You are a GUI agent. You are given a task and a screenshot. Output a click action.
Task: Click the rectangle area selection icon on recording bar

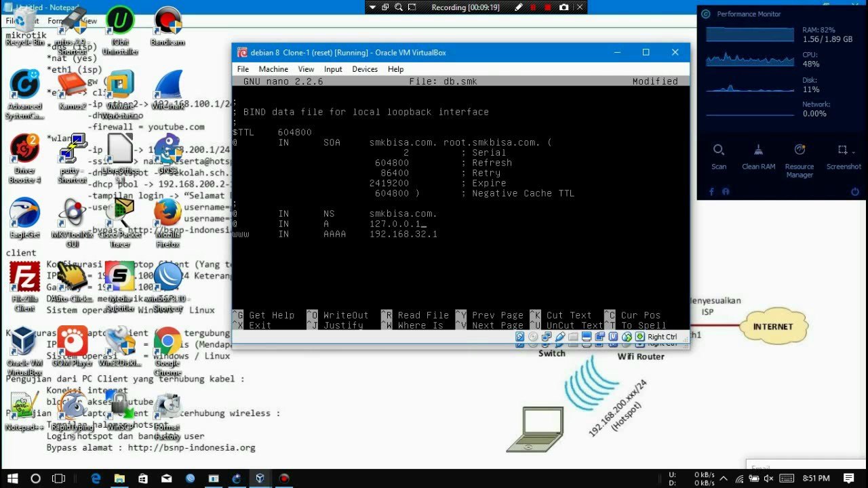tap(413, 7)
